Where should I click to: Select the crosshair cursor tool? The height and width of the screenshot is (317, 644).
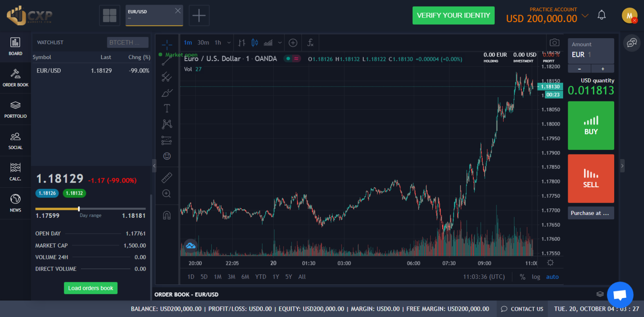coord(167,45)
